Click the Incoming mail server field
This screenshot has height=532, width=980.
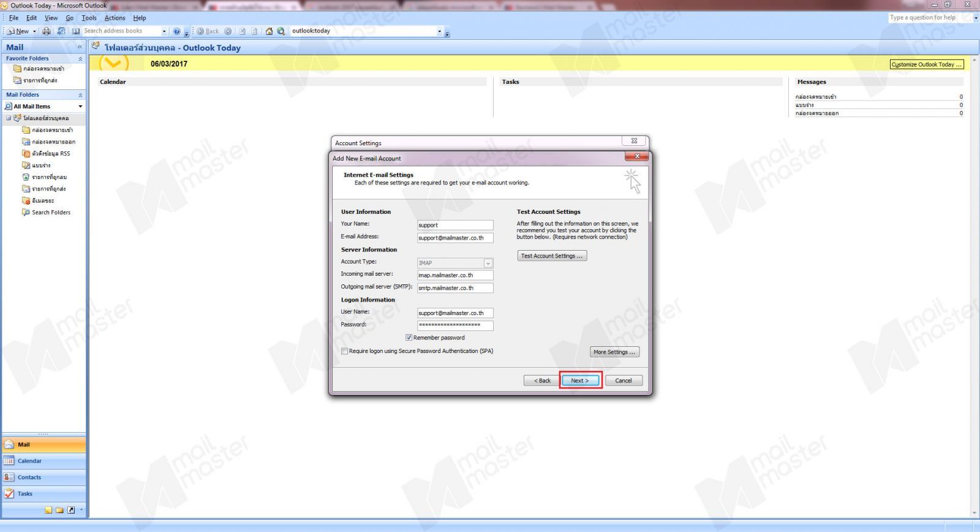455,275
